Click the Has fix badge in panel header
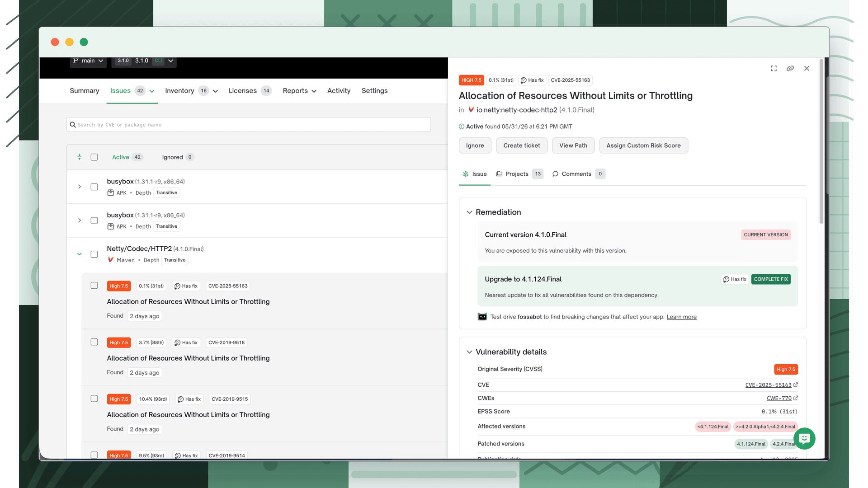Screen dimensions: 868x488 [532, 80]
